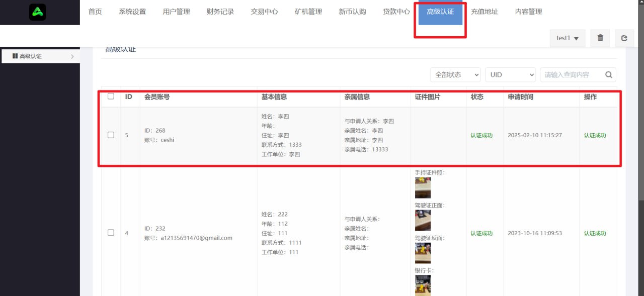
Task: Click the logout arrow icon button
Action: (624, 38)
